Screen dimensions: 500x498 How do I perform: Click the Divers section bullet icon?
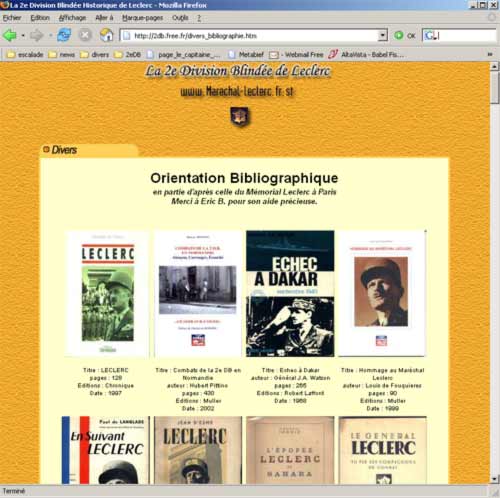pyautogui.click(x=46, y=149)
